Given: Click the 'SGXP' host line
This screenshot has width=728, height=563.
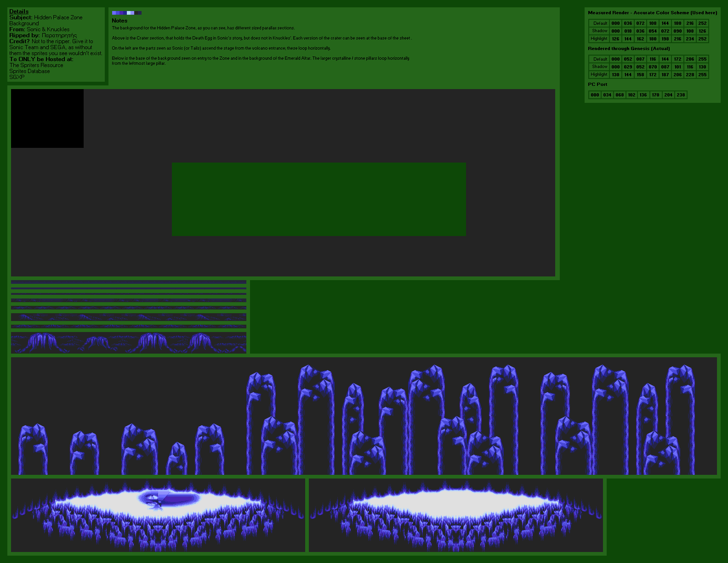Looking at the screenshot, I should pos(17,77).
